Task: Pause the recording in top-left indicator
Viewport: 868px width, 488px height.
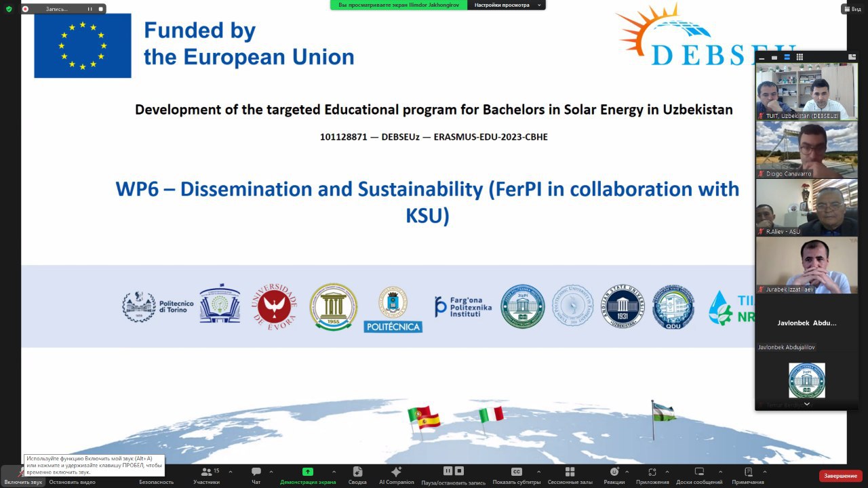Action: tap(90, 9)
